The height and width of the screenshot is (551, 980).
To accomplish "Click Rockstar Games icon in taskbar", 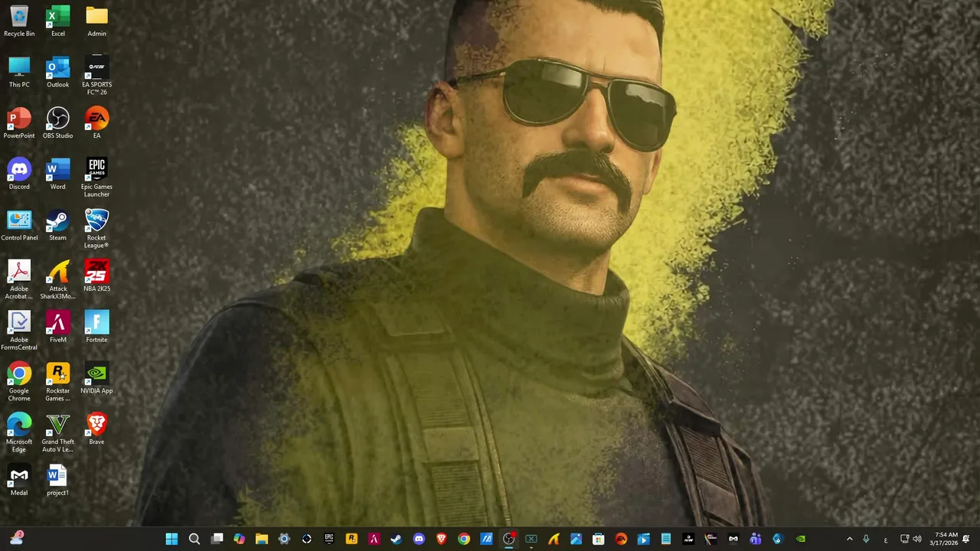I will tap(351, 539).
